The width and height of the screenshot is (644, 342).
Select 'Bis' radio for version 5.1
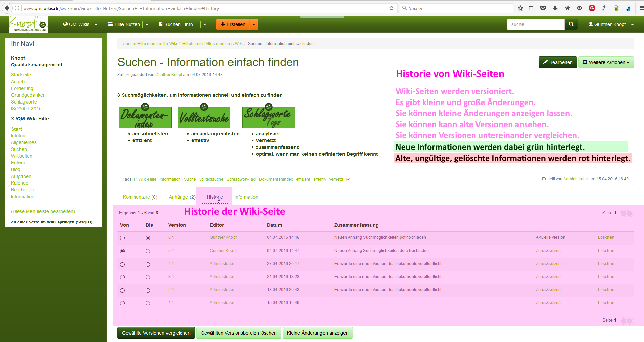148,251
